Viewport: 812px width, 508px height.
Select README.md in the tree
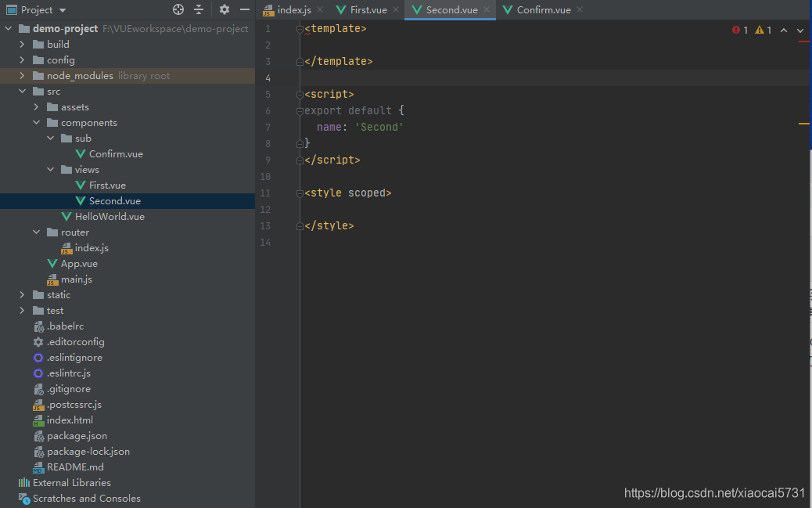coord(75,467)
